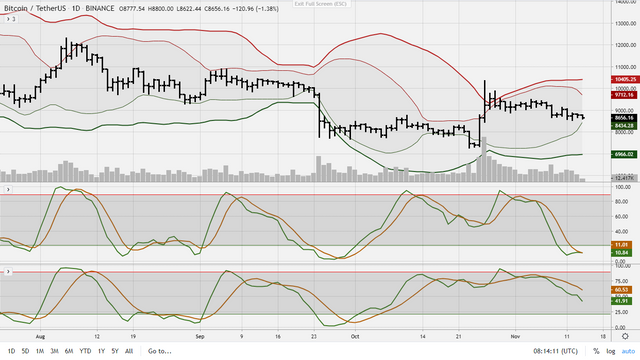640x360 pixels.
Task: Click the 1D interval in chart header
Action: [x=76, y=8]
